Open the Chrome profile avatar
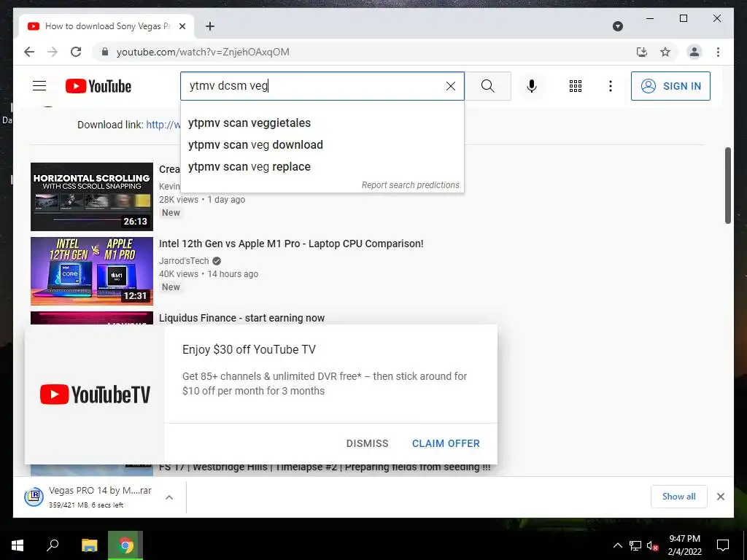 (694, 52)
